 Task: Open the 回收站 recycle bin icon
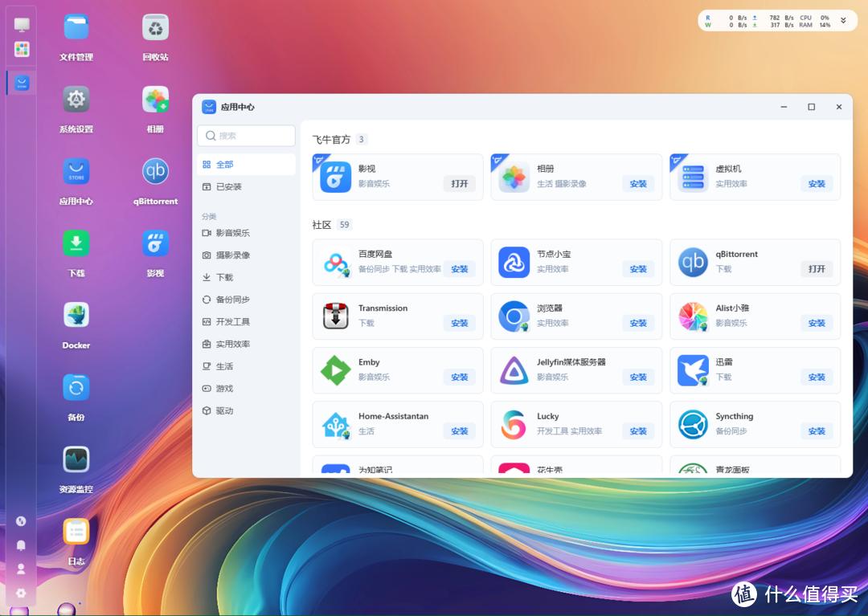(156, 27)
